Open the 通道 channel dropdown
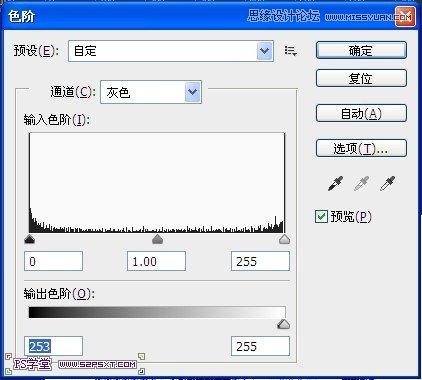 pos(151,92)
